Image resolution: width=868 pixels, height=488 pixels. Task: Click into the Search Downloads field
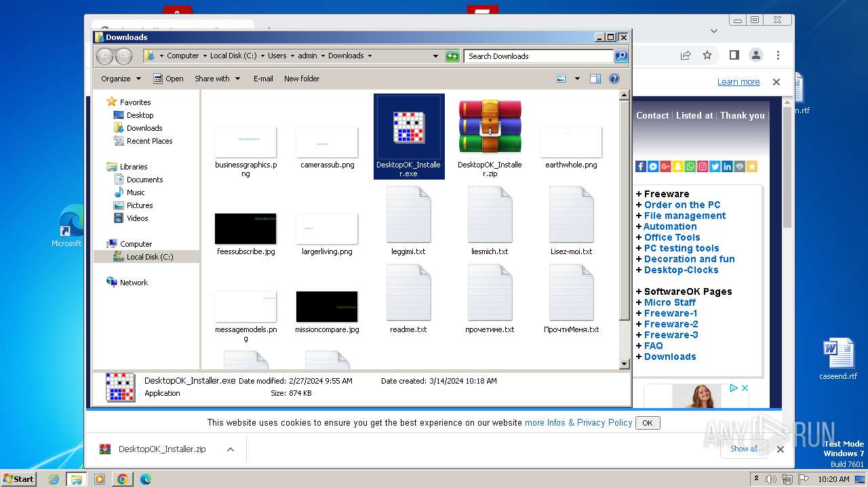pyautogui.click(x=539, y=56)
